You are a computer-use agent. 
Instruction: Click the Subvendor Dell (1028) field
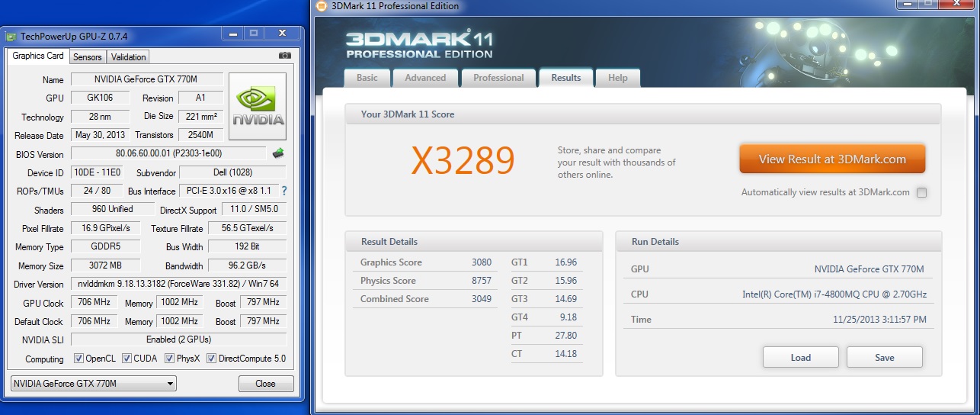232,172
